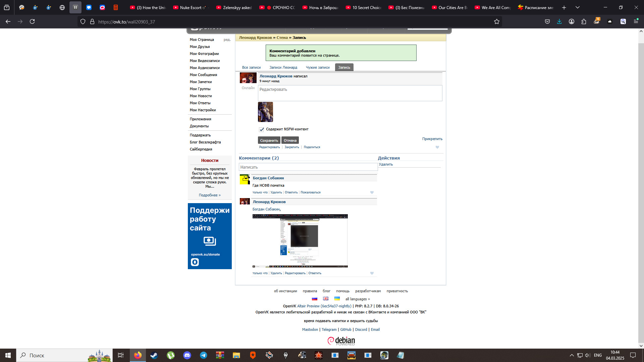Open Telegram from the Windows taskbar
Image resolution: width=644 pixels, height=362 pixels.
[204, 355]
